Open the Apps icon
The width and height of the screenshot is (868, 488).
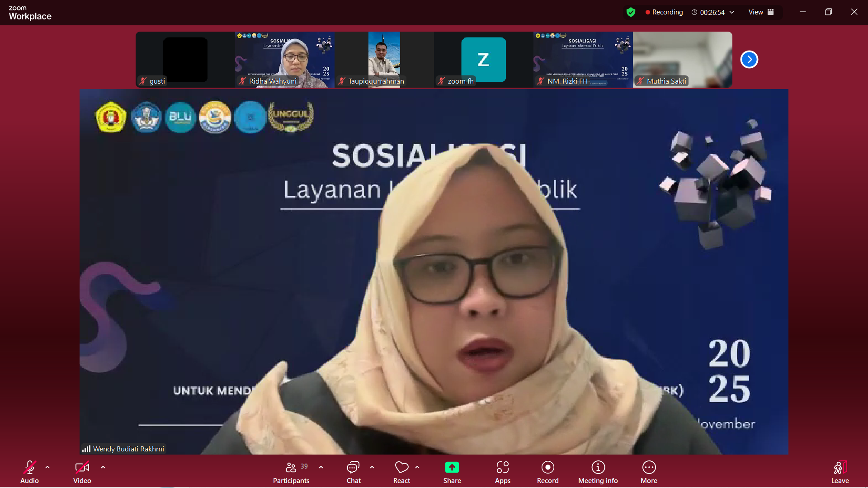pyautogui.click(x=502, y=468)
